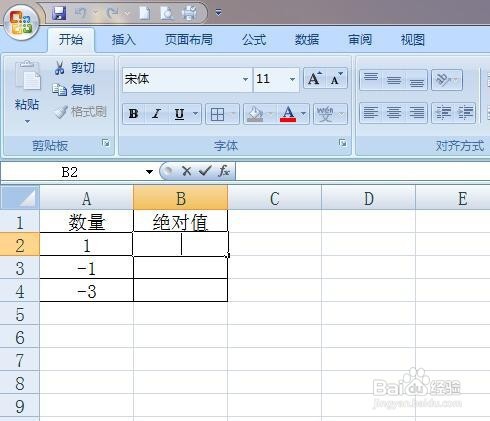The width and height of the screenshot is (490, 421).
Task: Click the text orientation icon
Action: tap(444, 79)
